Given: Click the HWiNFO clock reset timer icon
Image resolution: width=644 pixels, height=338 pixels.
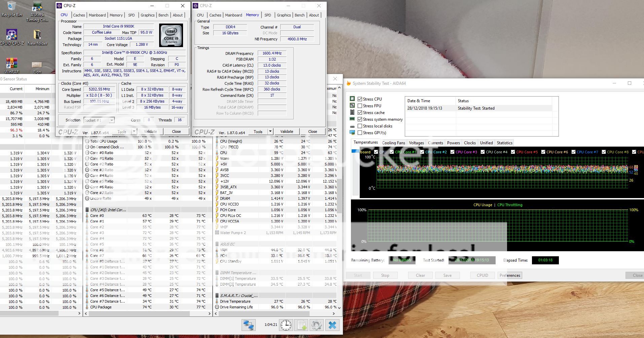Looking at the screenshot, I should coord(286,325).
